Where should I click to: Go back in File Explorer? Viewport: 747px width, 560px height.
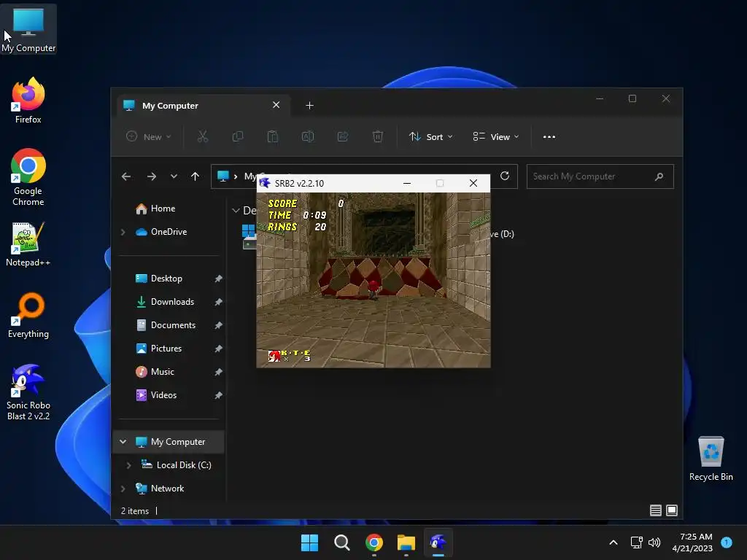[x=126, y=176]
